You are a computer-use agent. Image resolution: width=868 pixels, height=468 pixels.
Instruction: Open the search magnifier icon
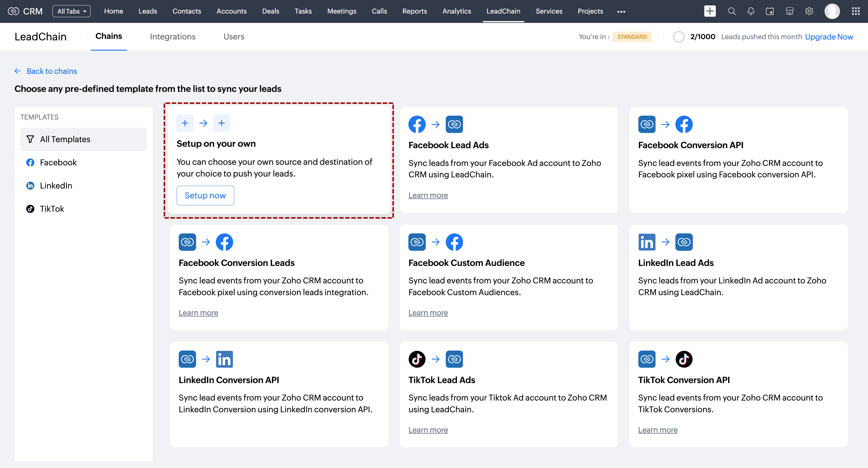(x=731, y=11)
